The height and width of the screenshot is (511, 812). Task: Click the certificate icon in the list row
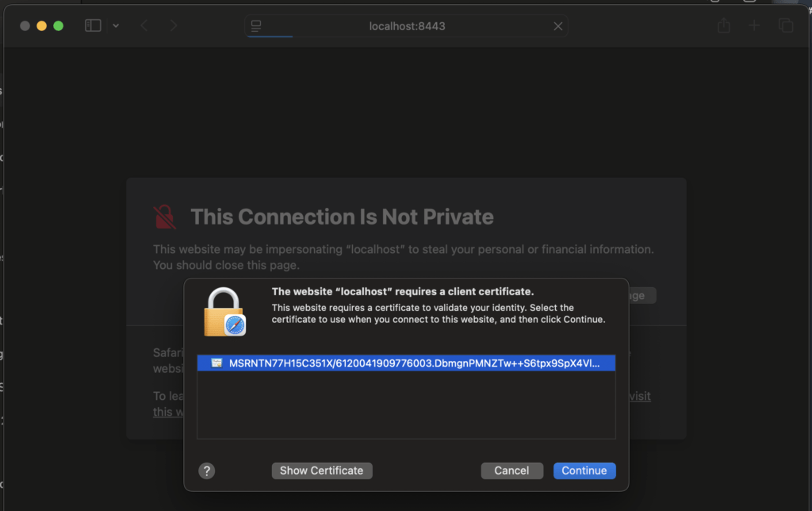coord(216,363)
